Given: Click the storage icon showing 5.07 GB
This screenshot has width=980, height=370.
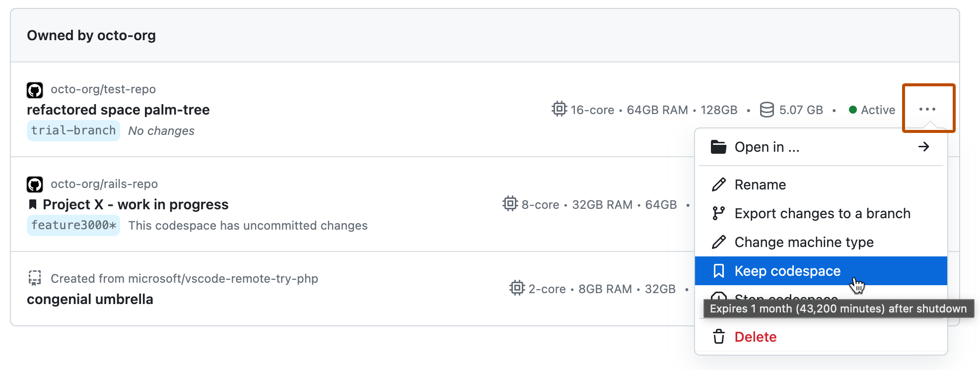Looking at the screenshot, I should tap(766, 110).
